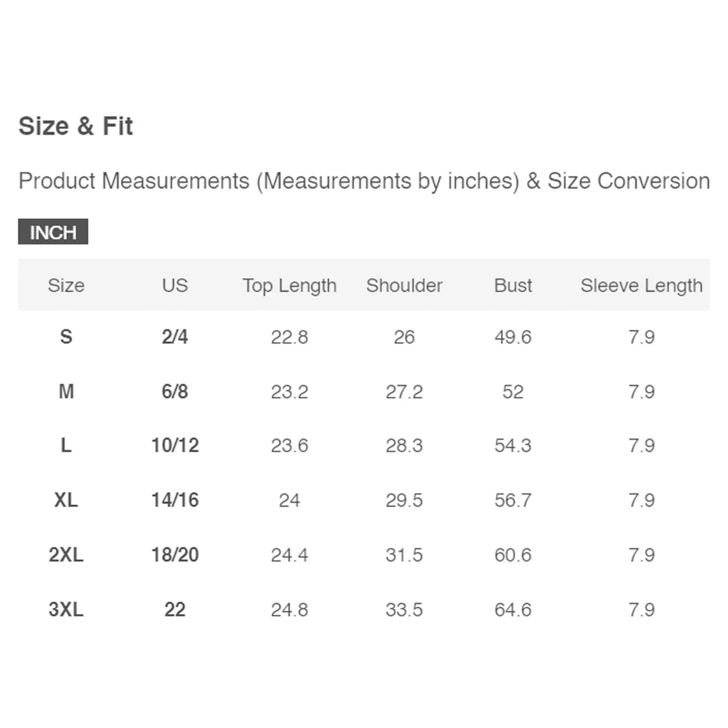Click the INCH unit tab
This screenshot has width=728, height=728.
click(x=53, y=232)
